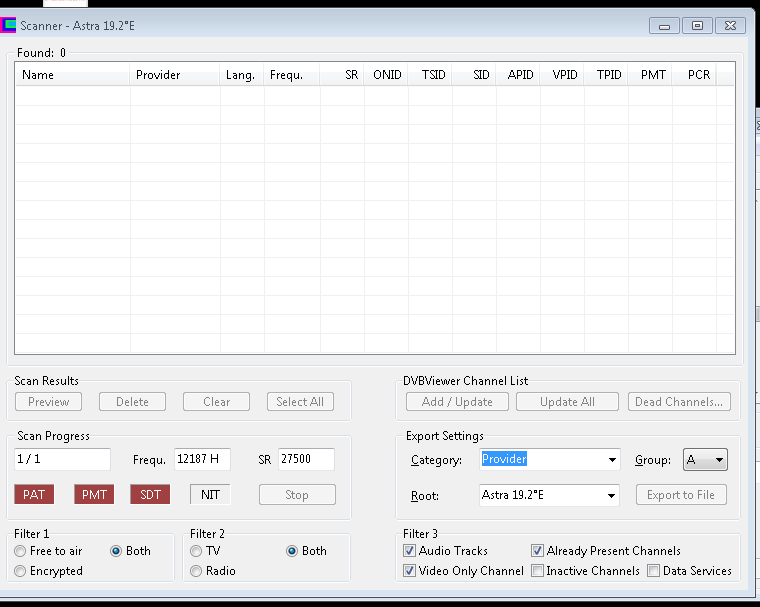Click the NIT status indicator

[x=210, y=494]
